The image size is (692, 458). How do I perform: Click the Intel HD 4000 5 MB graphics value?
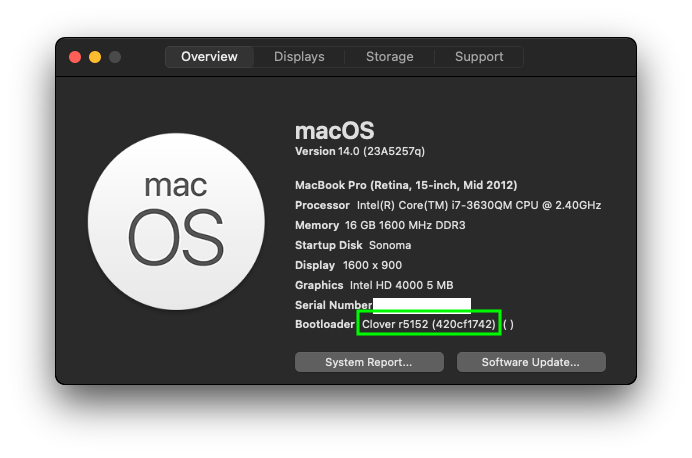click(x=401, y=285)
